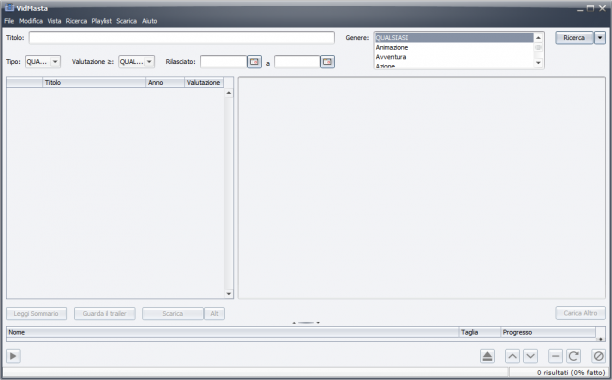Viewport: 612px width, 380px height.
Task: Click the genre list scrollbar down arrow
Action: pyautogui.click(x=538, y=63)
